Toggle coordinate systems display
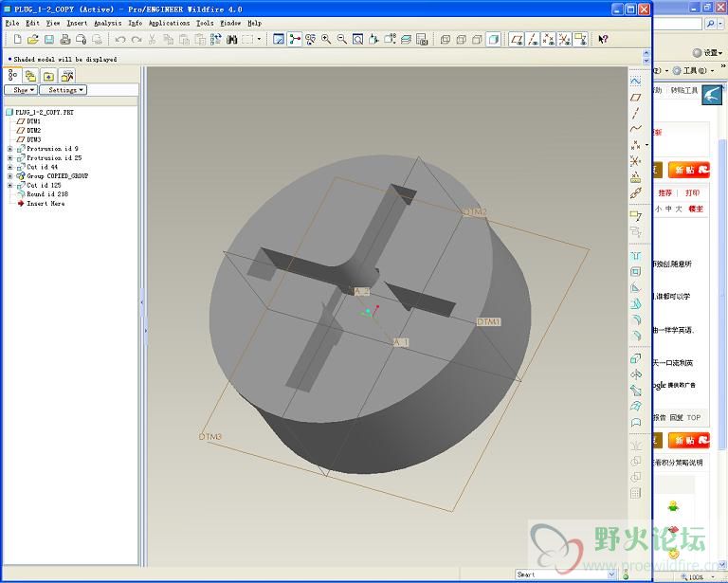This screenshot has height=583, width=728. click(565, 40)
